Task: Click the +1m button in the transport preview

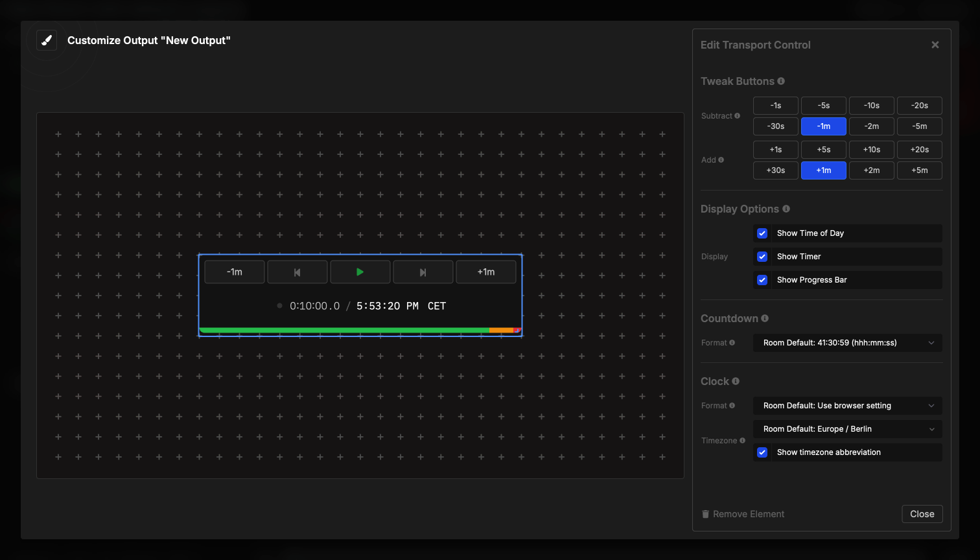Action: [486, 272]
